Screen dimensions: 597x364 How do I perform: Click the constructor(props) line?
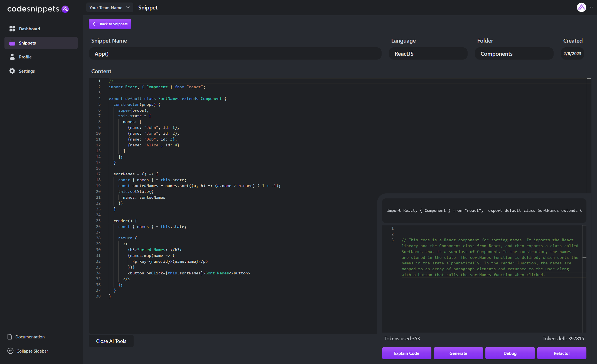pyautogui.click(x=137, y=104)
